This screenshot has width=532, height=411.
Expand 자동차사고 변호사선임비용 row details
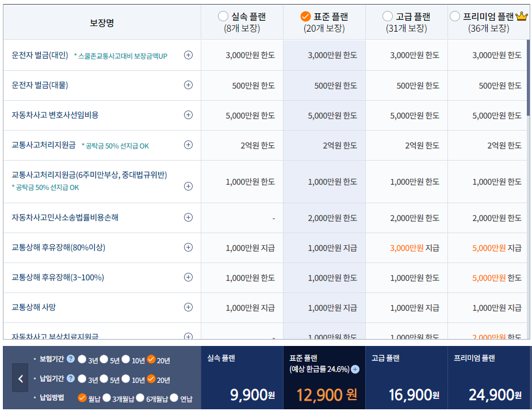click(188, 115)
